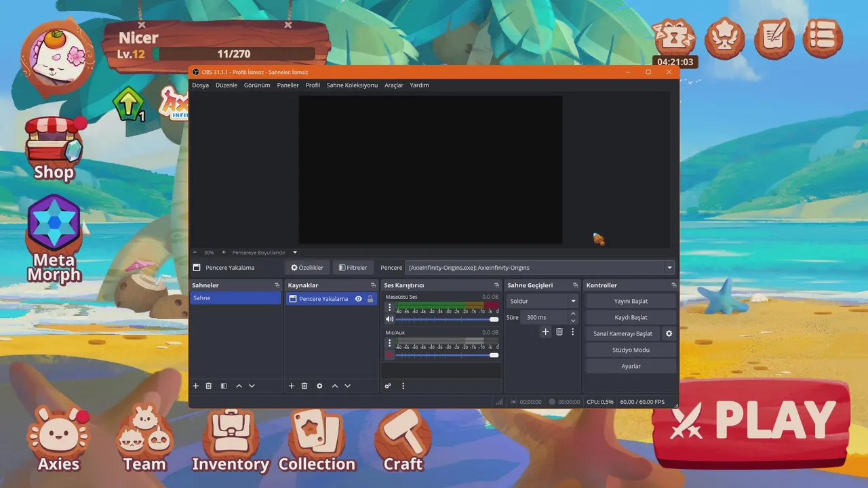Image resolution: width=868 pixels, height=488 pixels.
Task: Remove scene transition with trash icon
Action: tap(559, 331)
